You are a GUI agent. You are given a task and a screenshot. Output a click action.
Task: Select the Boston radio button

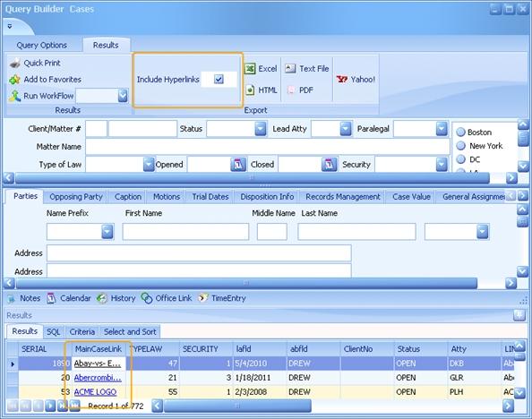(x=460, y=132)
